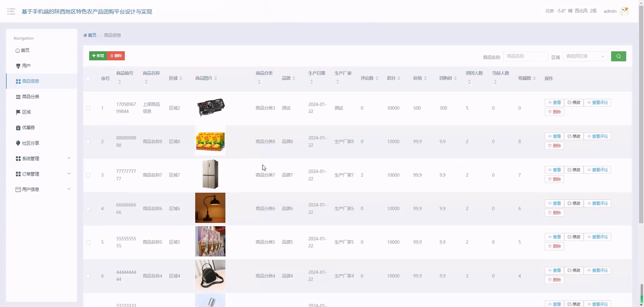Check the row 3 checkbox for 商品名称7
Image resolution: width=644 pixels, height=307 pixels.
pos(88,175)
